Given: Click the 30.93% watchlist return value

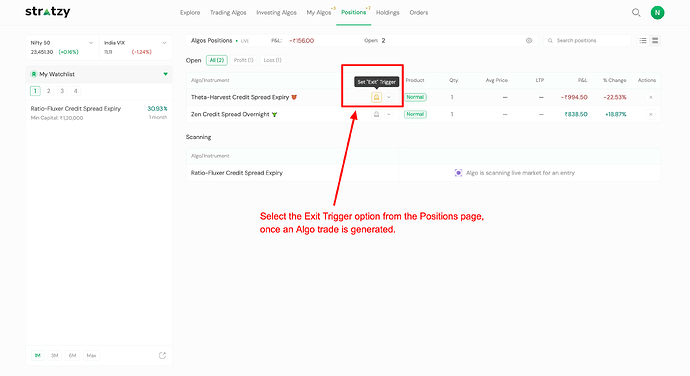Looking at the screenshot, I should pos(157,108).
